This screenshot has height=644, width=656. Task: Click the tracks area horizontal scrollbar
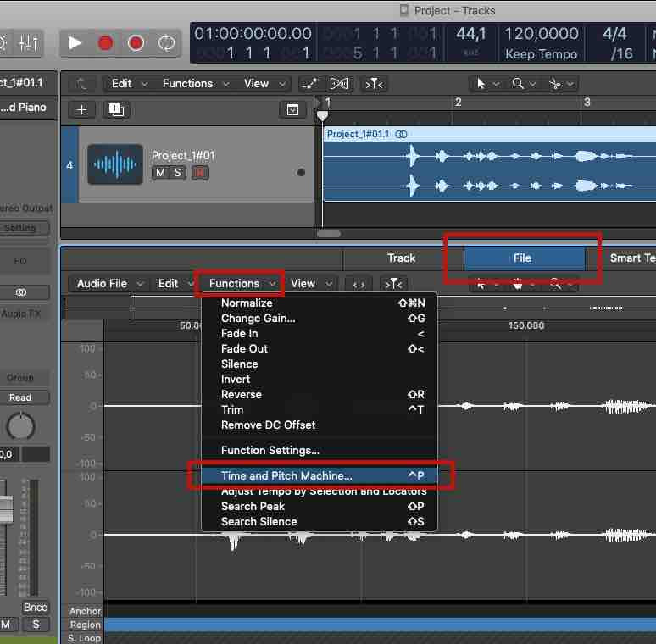(x=329, y=234)
